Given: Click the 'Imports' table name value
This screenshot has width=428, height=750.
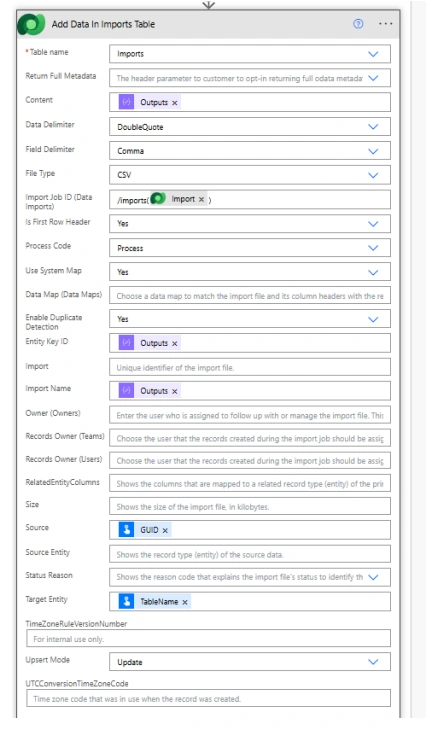Looking at the screenshot, I should pos(131,54).
